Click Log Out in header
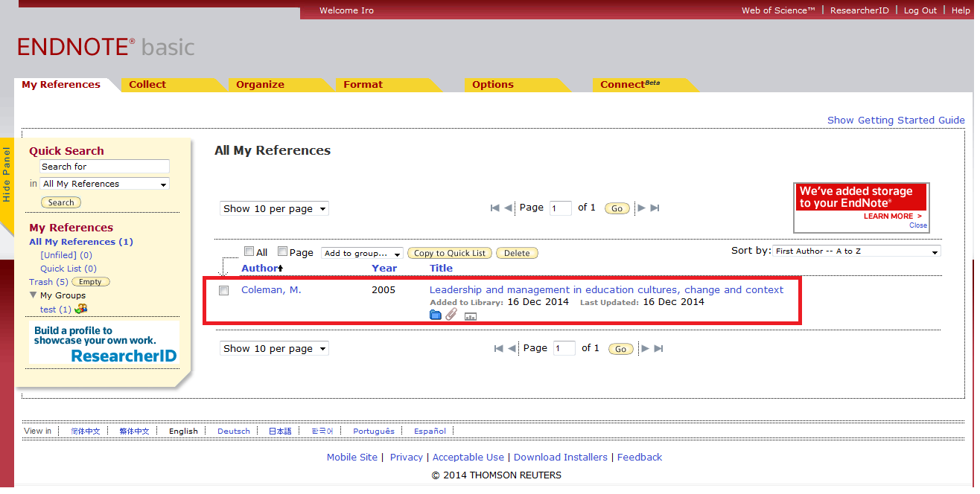 click(x=920, y=10)
